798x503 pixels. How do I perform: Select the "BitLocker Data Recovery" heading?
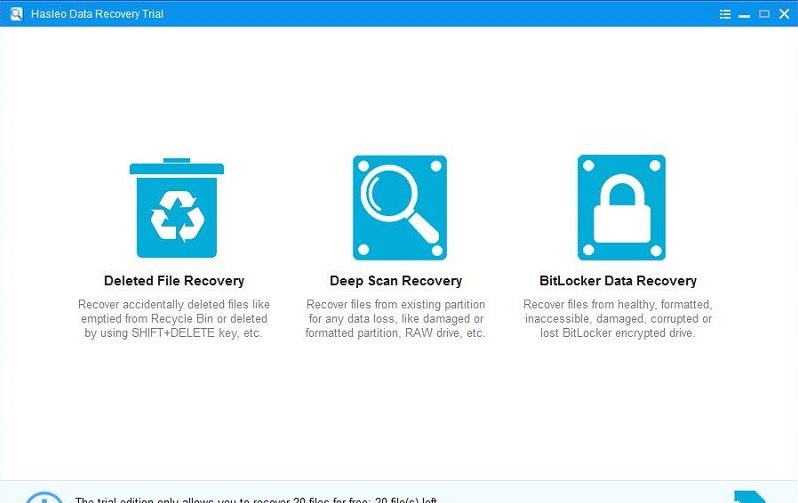coord(618,281)
